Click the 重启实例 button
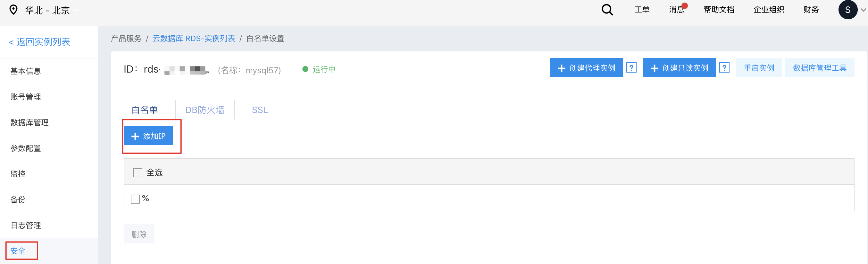Image resolution: width=868 pixels, height=264 pixels. (x=758, y=68)
